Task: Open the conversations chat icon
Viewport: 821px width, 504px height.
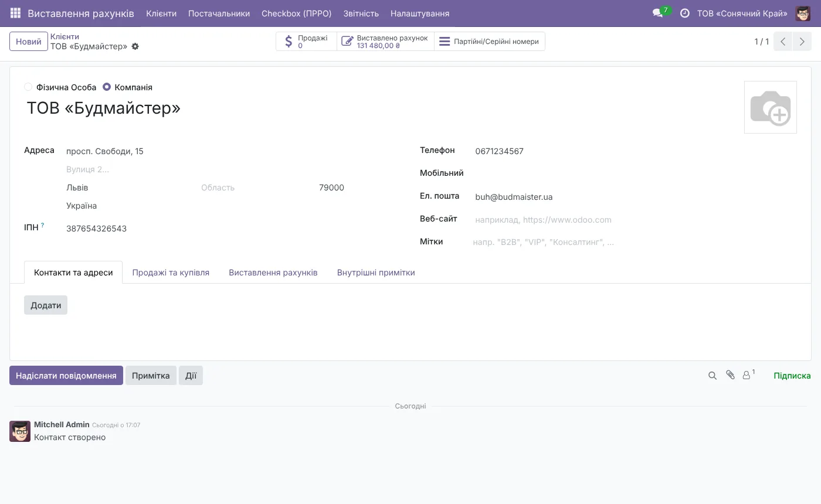Action: click(x=657, y=13)
